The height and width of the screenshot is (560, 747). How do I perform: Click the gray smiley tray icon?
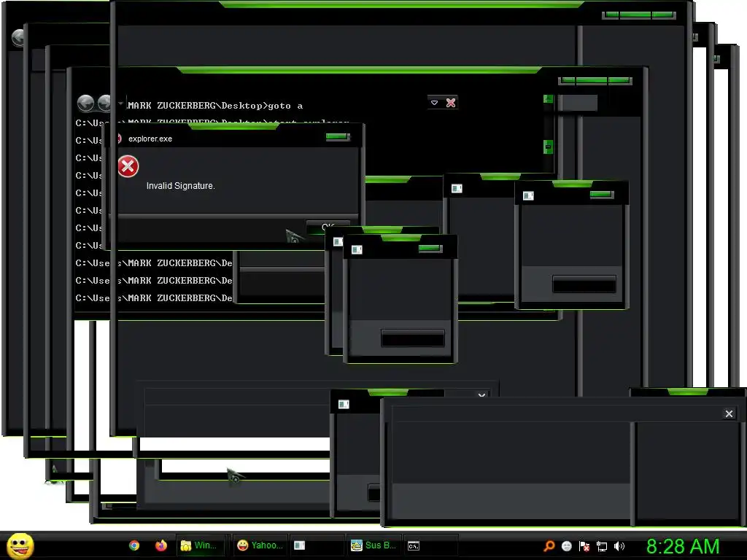coord(566,545)
